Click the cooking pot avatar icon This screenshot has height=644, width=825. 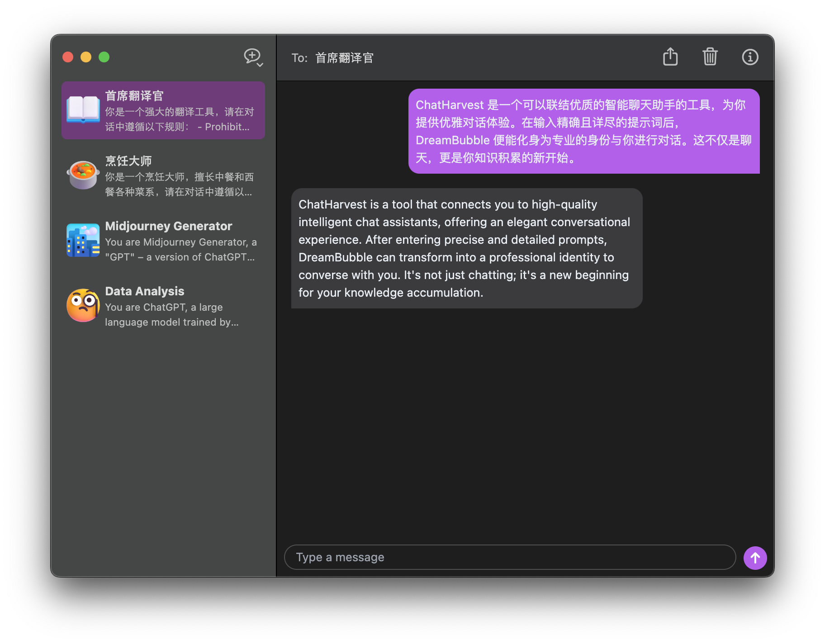click(x=83, y=175)
